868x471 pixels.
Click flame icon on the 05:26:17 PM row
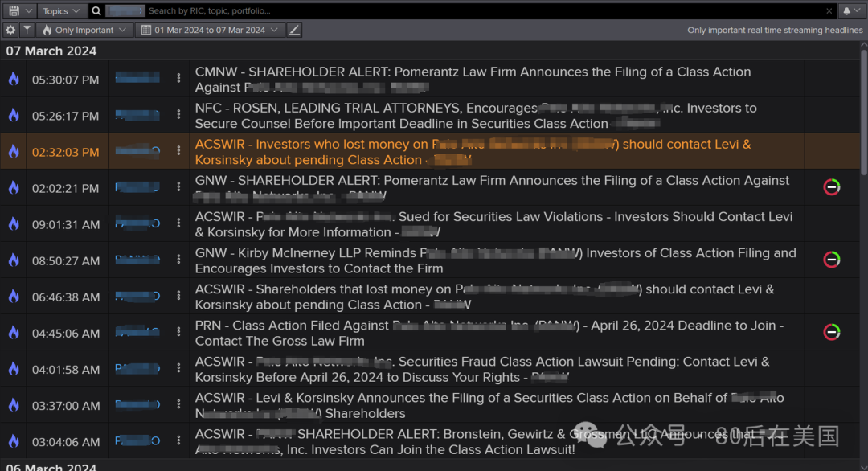[x=14, y=115]
